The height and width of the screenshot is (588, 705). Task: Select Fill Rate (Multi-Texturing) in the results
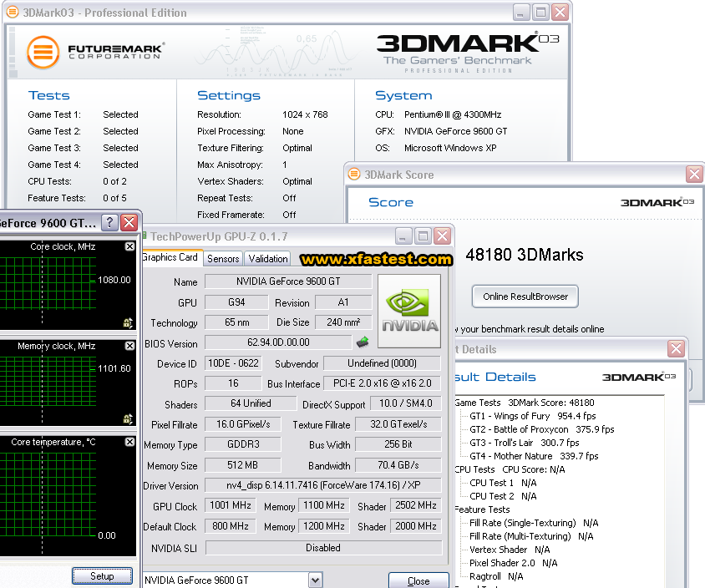coord(531,536)
